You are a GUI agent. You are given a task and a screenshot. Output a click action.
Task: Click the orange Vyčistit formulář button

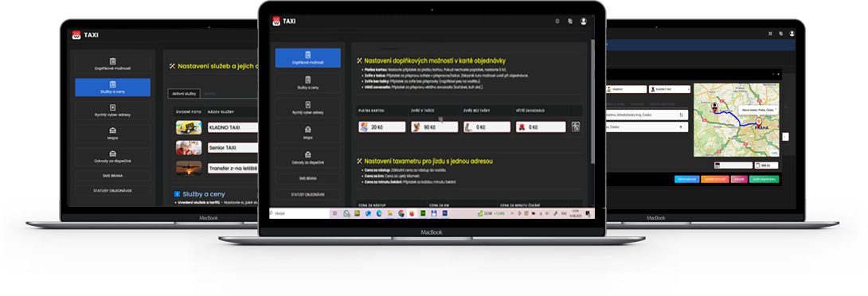point(714,179)
